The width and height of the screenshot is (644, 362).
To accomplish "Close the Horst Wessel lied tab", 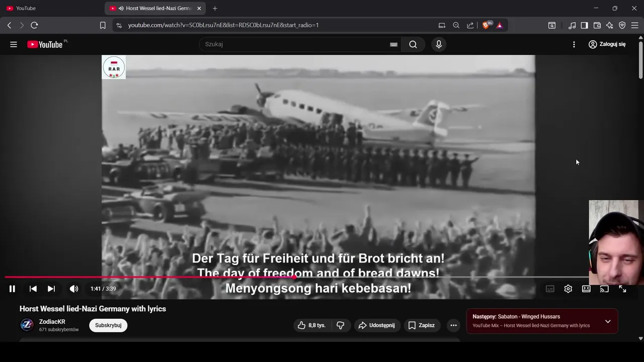I will [199, 8].
